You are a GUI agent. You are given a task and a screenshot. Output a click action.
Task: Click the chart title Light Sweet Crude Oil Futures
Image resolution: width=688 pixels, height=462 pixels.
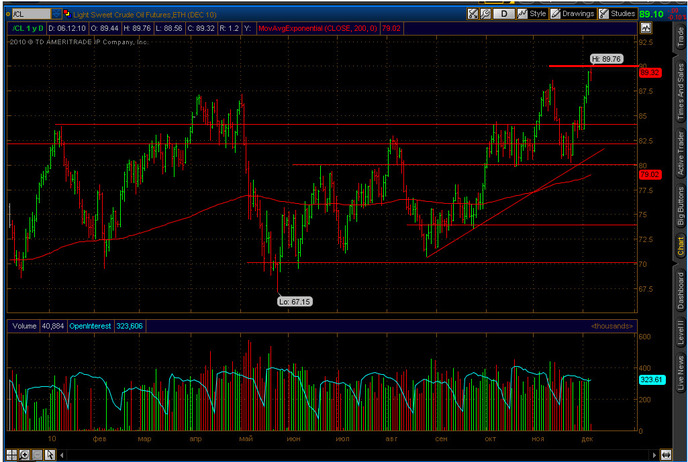[x=145, y=14]
